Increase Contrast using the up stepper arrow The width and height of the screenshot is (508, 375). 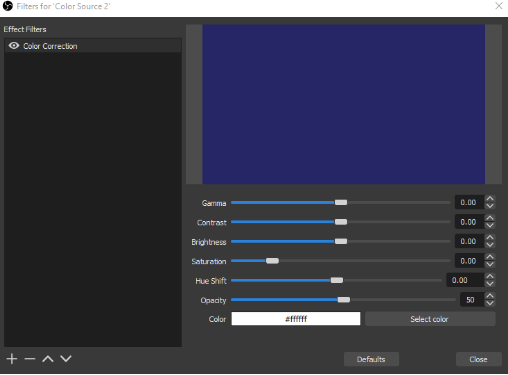(490, 218)
